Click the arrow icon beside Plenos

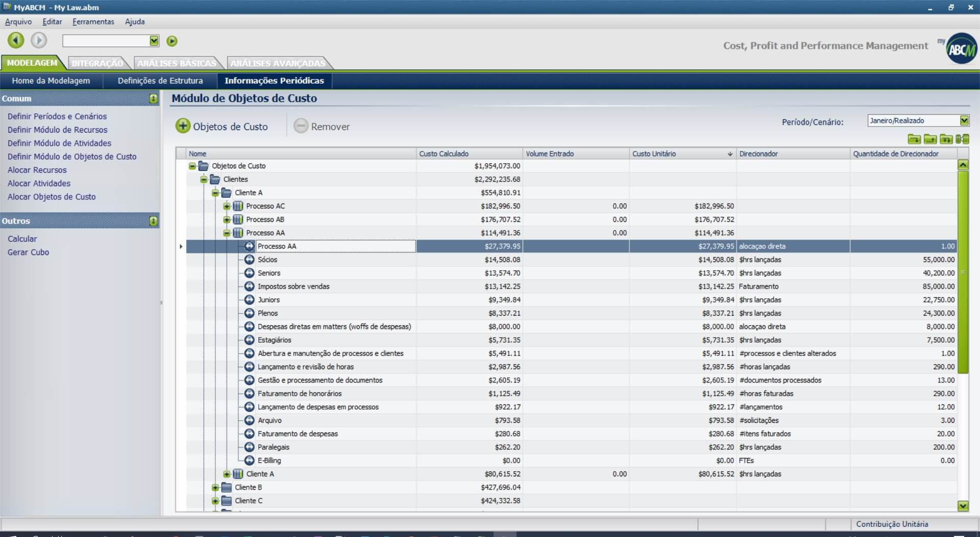pos(249,313)
